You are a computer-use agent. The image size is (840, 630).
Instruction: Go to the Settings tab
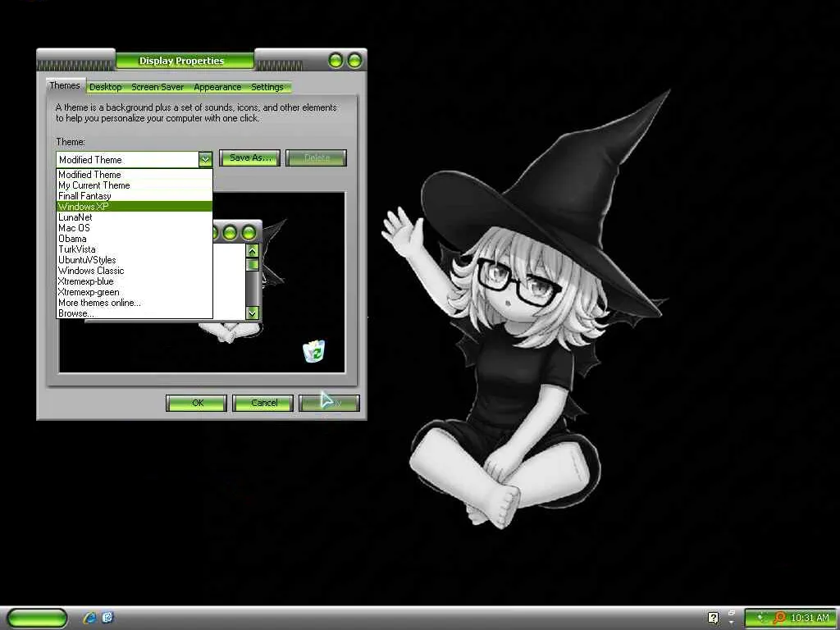[x=267, y=87]
